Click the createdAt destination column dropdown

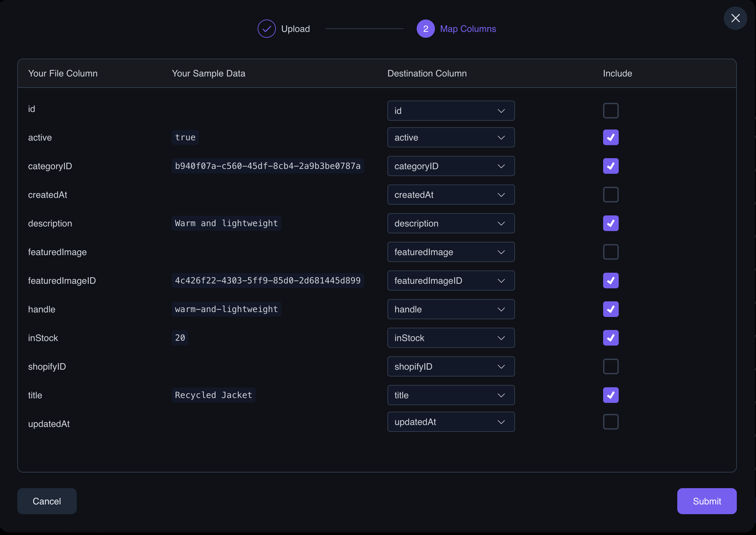[451, 194]
